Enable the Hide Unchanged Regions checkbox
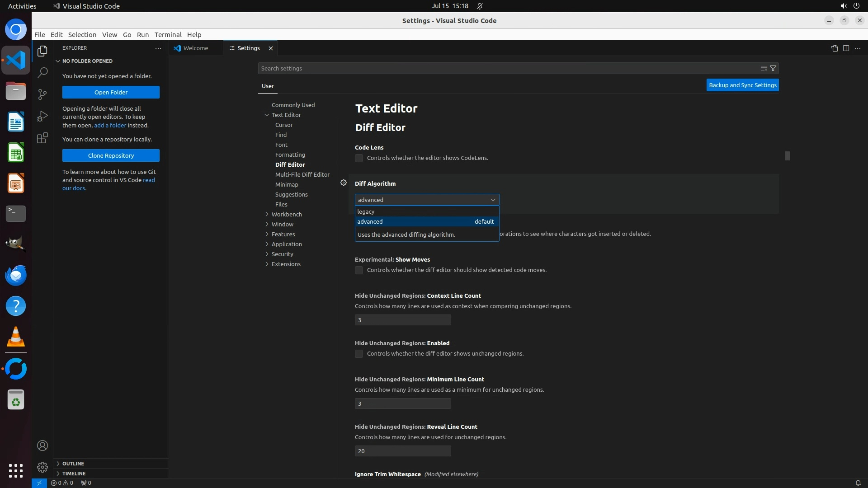Viewport: 868px width, 488px height. [x=359, y=354]
